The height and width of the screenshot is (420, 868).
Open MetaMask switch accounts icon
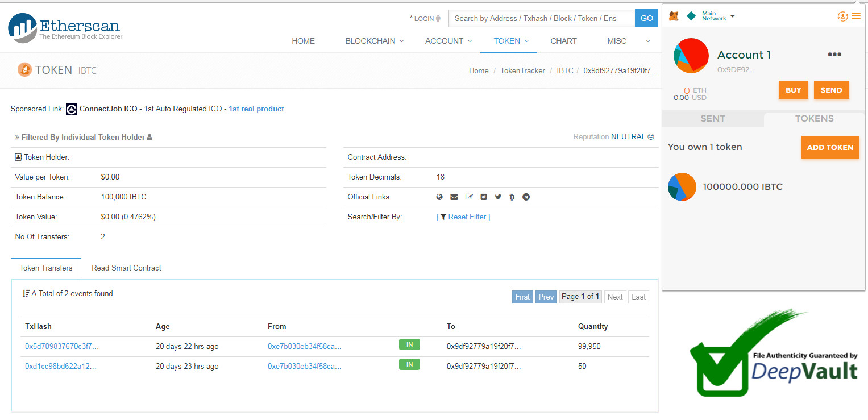(x=842, y=16)
